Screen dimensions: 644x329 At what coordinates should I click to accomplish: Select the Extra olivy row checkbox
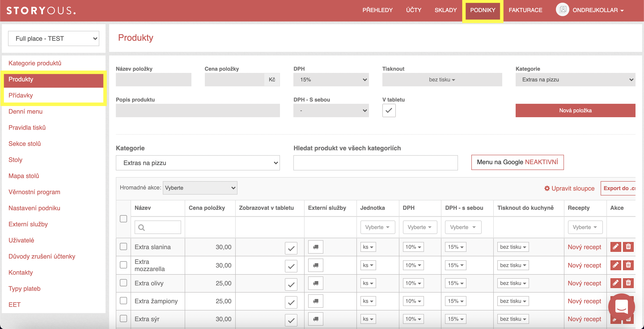[123, 283]
